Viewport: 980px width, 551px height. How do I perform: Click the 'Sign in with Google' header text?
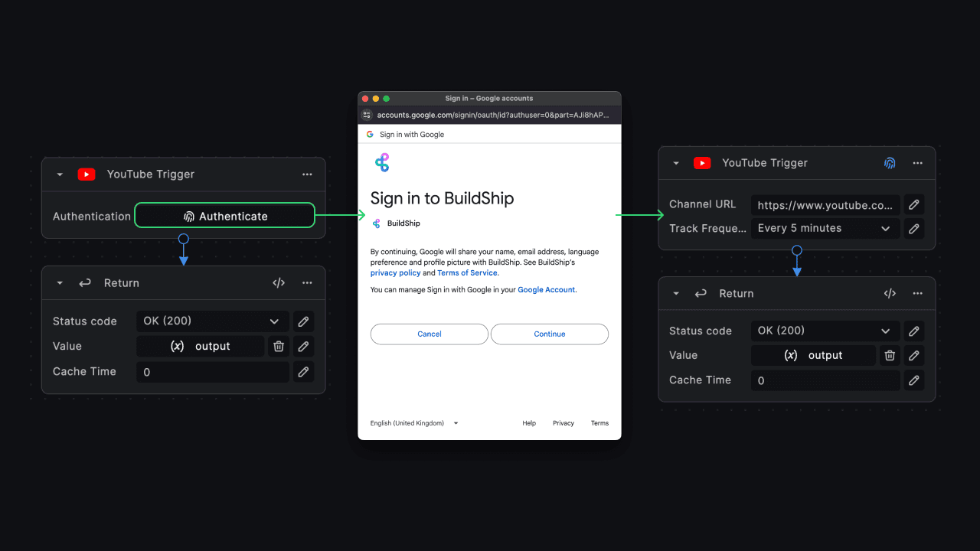click(x=412, y=135)
